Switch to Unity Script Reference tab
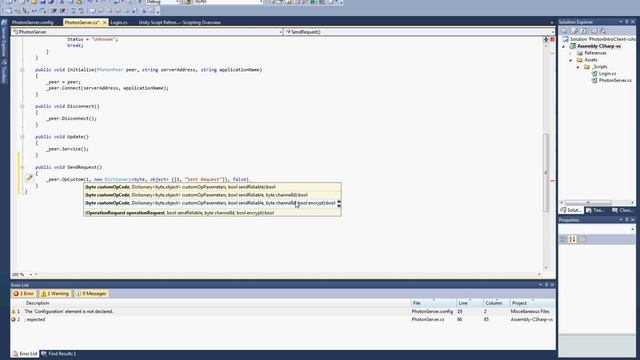 click(x=180, y=22)
